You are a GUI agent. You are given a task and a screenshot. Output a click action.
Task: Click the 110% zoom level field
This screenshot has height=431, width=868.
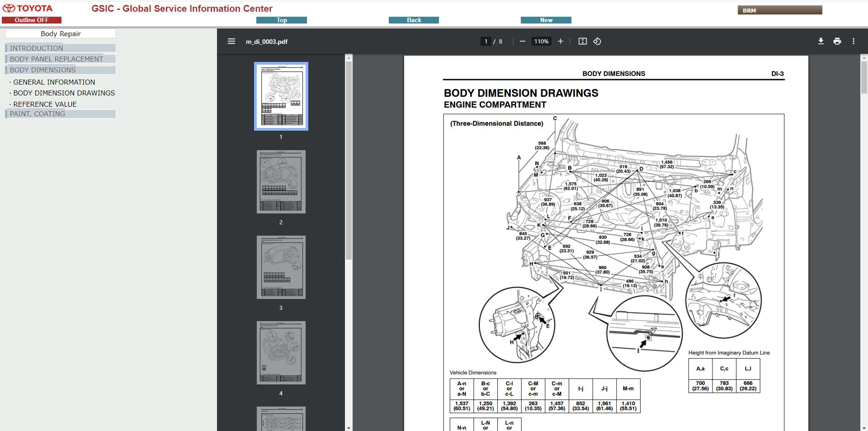541,41
